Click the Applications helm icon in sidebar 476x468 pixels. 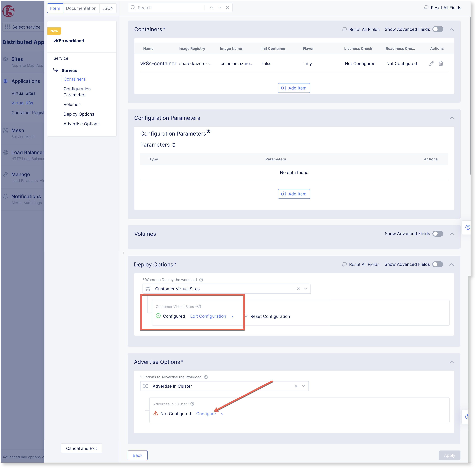pos(5,81)
